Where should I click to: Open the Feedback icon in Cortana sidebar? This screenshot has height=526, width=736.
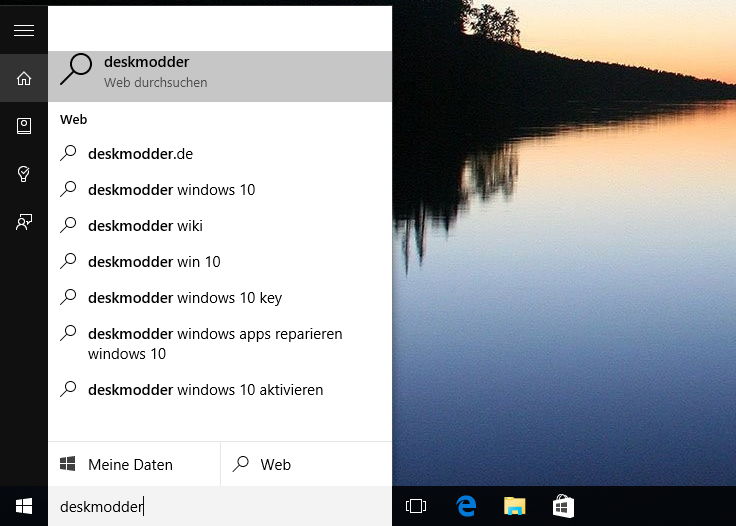pos(24,221)
